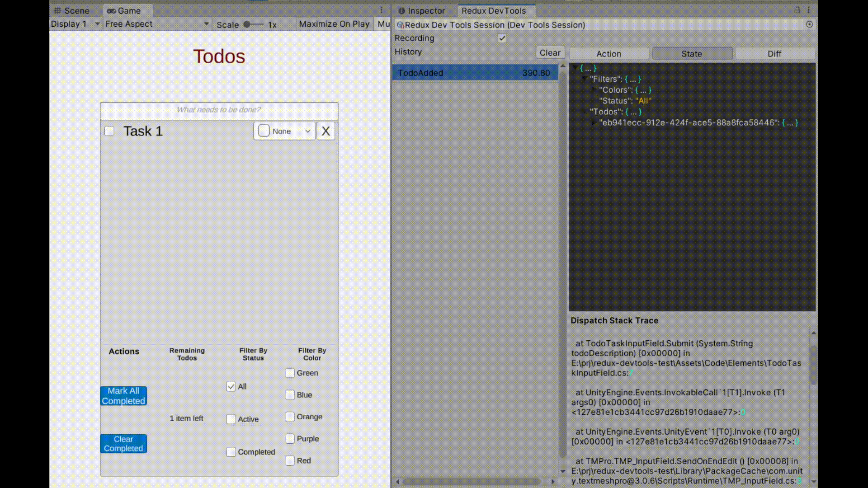Click the Redux Dev Tools Session asset icon
This screenshot has height=488, width=868.
(400, 25)
